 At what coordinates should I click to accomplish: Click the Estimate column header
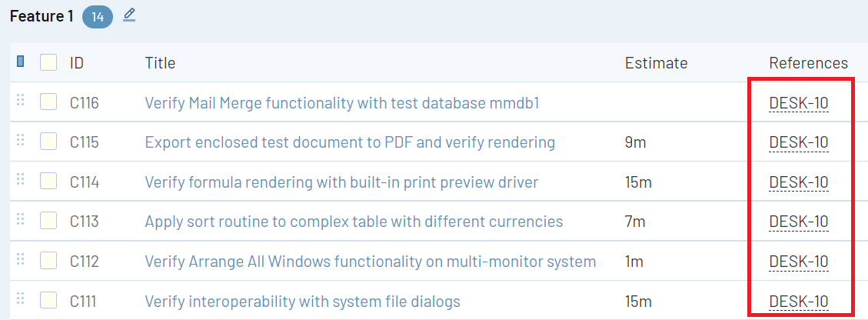[656, 63]
